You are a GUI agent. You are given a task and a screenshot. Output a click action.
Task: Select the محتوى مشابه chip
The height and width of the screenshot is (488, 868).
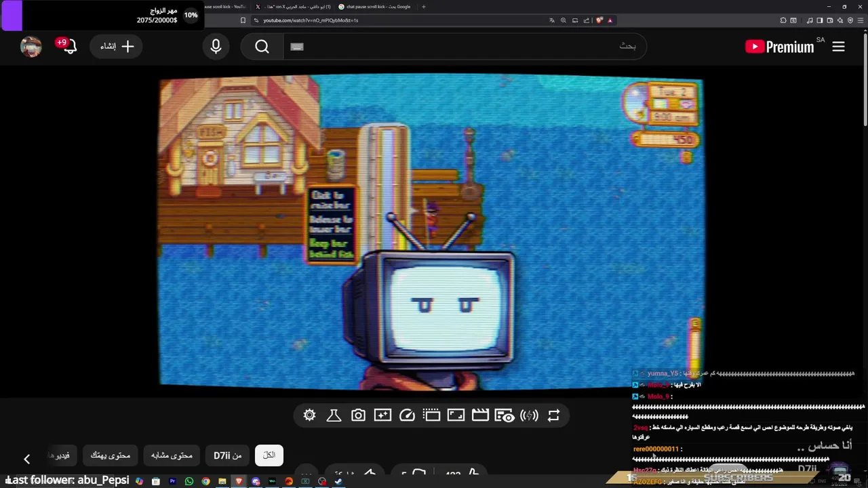point(172,455)
